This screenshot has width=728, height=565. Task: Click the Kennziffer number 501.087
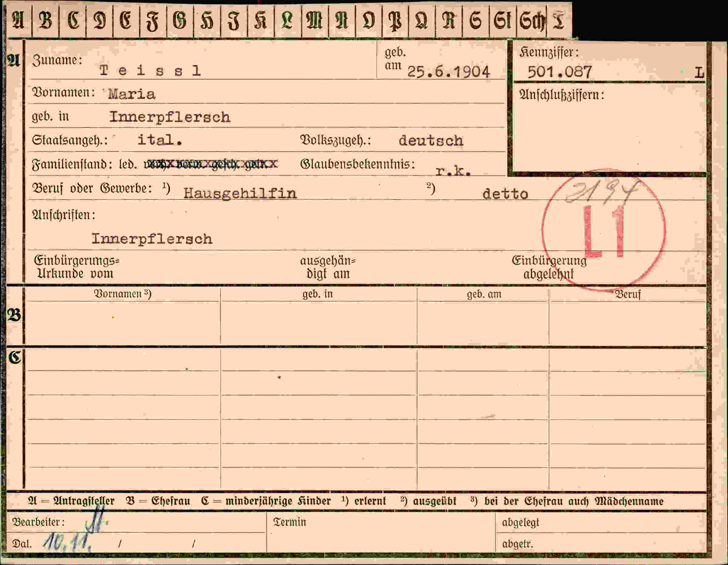click(x=560, y=72)
